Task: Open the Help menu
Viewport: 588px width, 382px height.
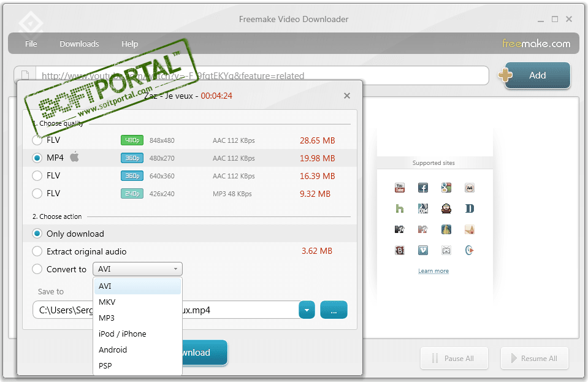Action: coord(130,44)
